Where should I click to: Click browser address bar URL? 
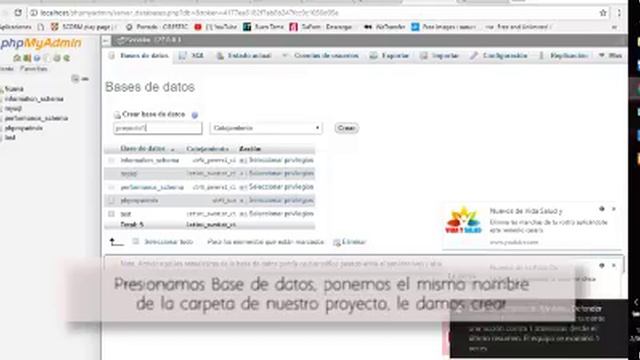[190, 13]
